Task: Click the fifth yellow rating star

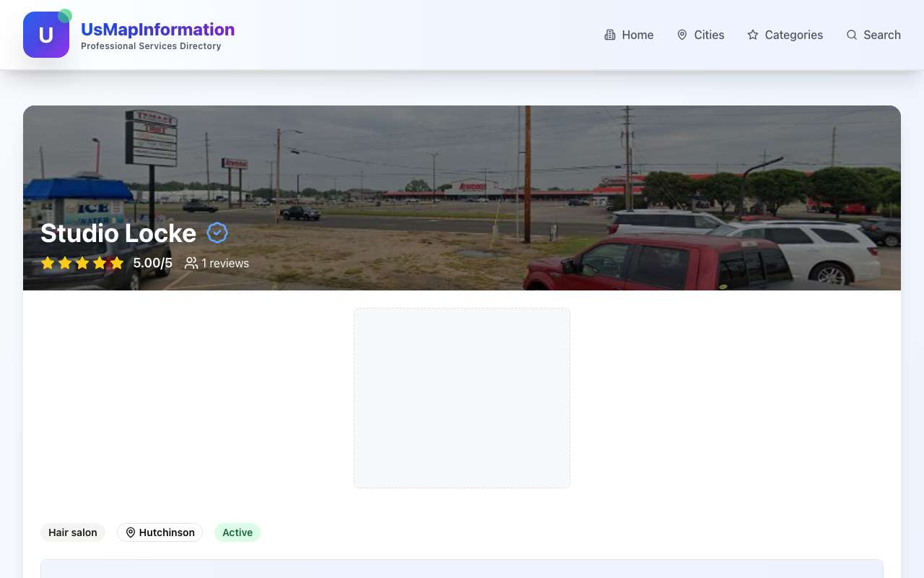Action: (x=117, y=263)
